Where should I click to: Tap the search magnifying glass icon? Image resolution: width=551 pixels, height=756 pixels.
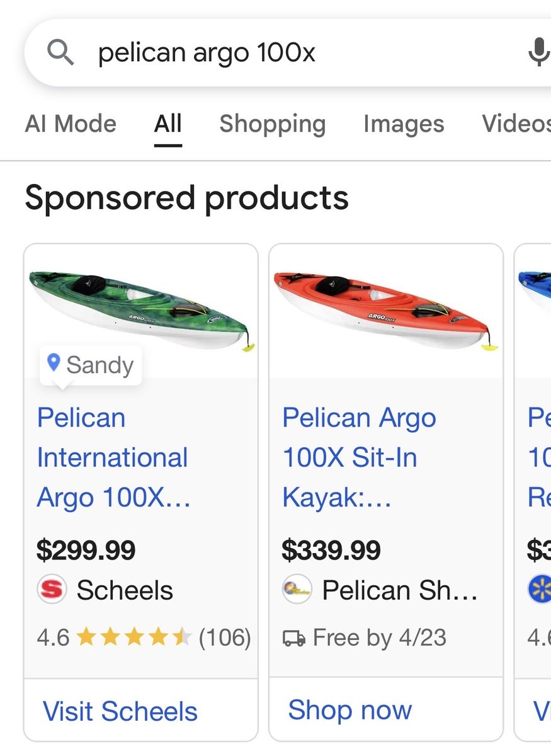tap(61, 53)
